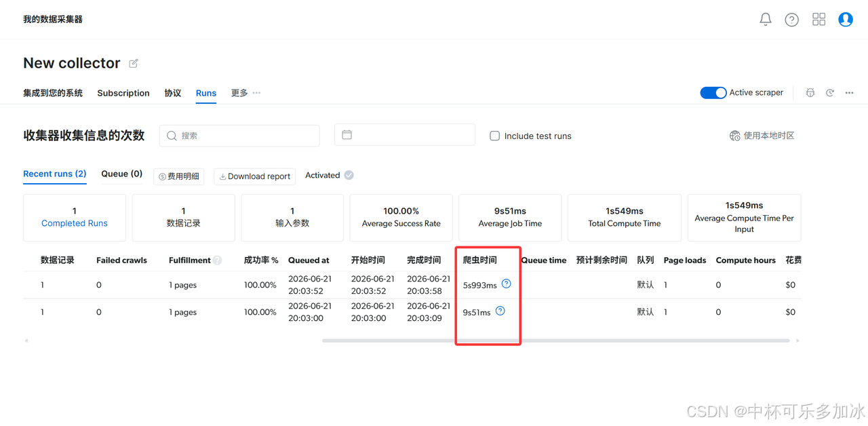The width and height of the screenshot is (868, 426).
Task: Select the Runs tab
Action: pyautogui.click(x=206, y=93)
